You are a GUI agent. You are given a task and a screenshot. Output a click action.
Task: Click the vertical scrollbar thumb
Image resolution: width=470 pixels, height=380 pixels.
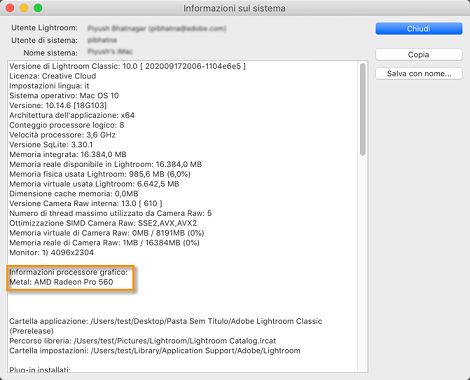362,109
